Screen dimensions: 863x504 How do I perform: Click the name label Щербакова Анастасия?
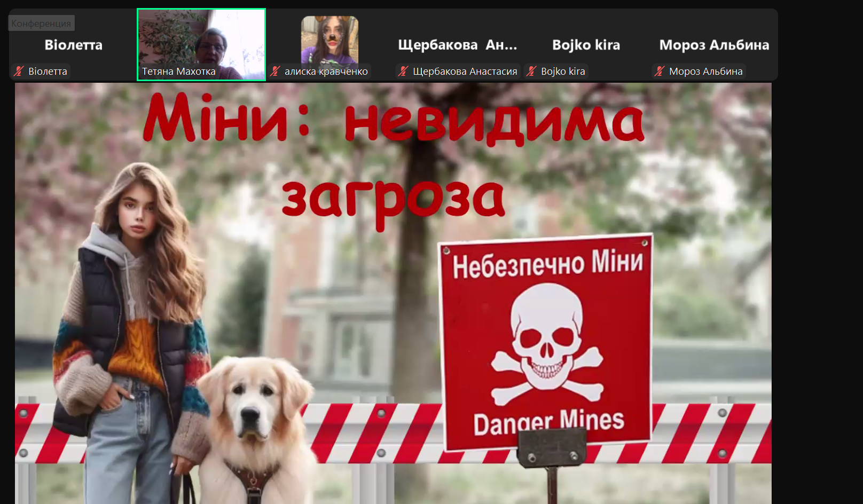point(465,71)
